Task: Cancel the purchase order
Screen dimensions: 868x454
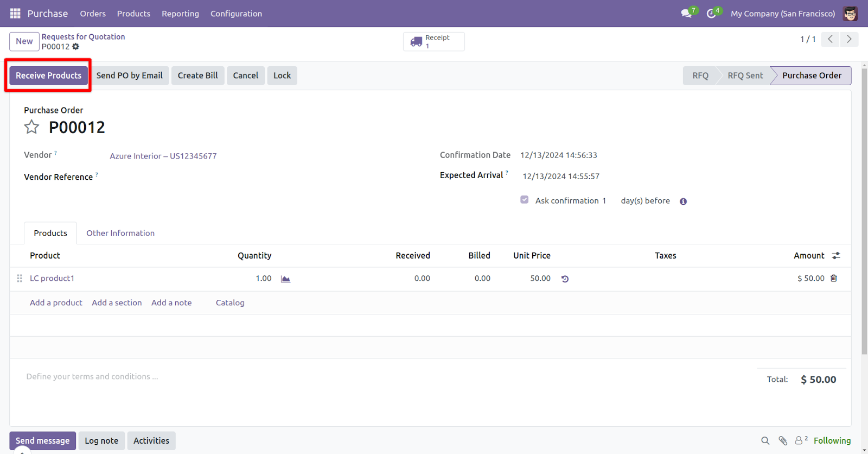Action: (x=246, y=75)
